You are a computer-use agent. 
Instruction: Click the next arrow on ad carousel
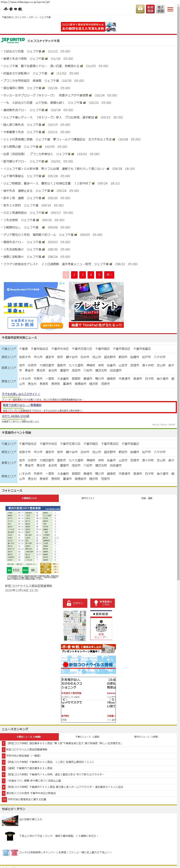[x=113, y=699]
